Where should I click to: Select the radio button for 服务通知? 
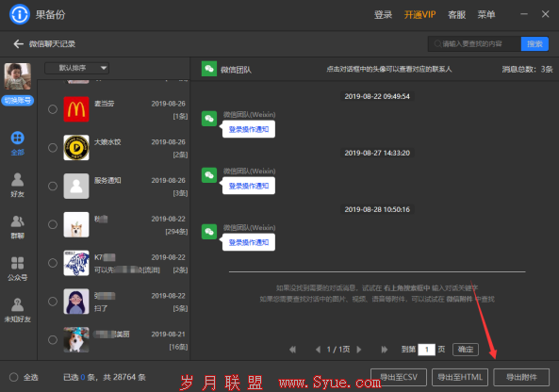53,186
